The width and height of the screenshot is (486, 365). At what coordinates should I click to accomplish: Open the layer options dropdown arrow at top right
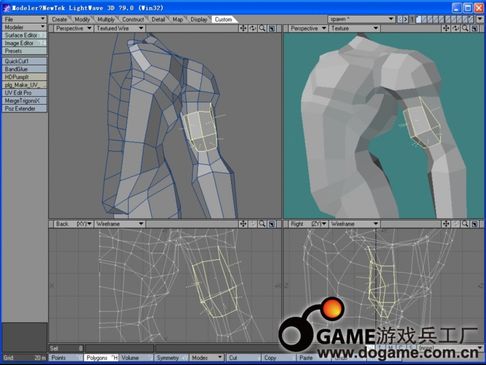pyautogui.click(x=480, y=19)
